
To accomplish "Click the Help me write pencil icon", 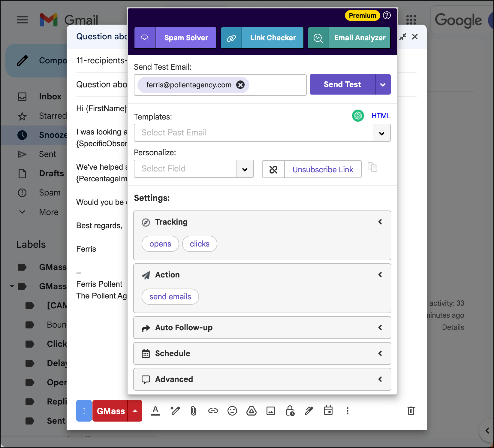I will pos(175,410).
